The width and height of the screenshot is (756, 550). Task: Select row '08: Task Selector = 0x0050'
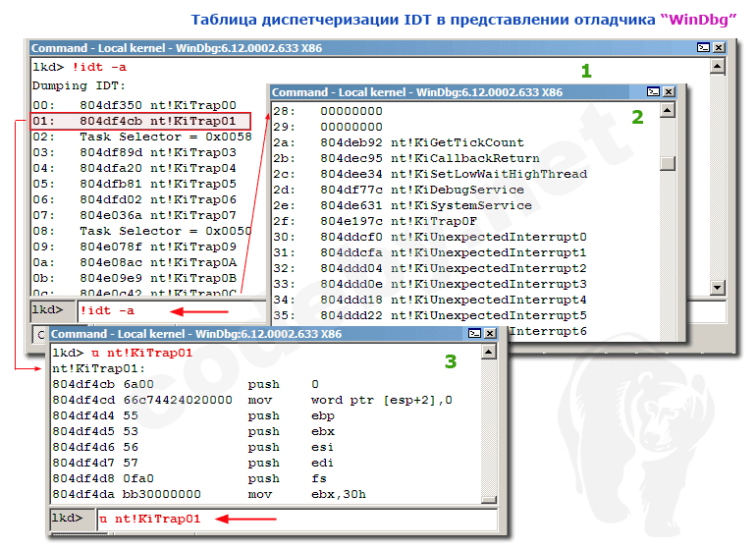142,231
